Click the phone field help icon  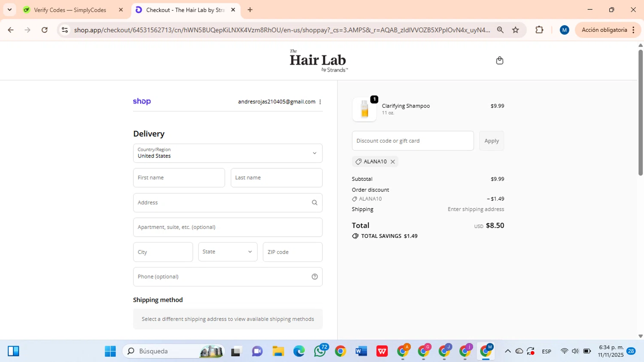(x=315, y=277)
